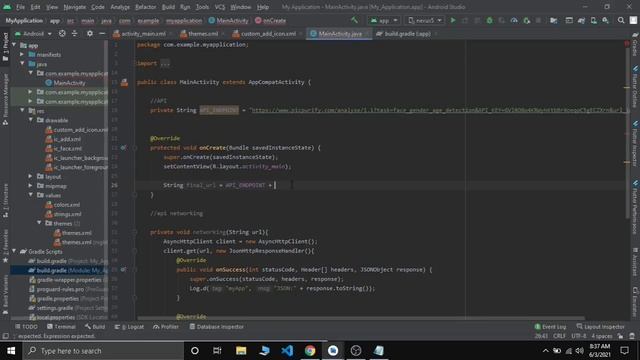Image resolution: width=640 pixels, height=360 pixels.
Task: Open the nexus5 device selector dropdown
Action: click(425, 20)
